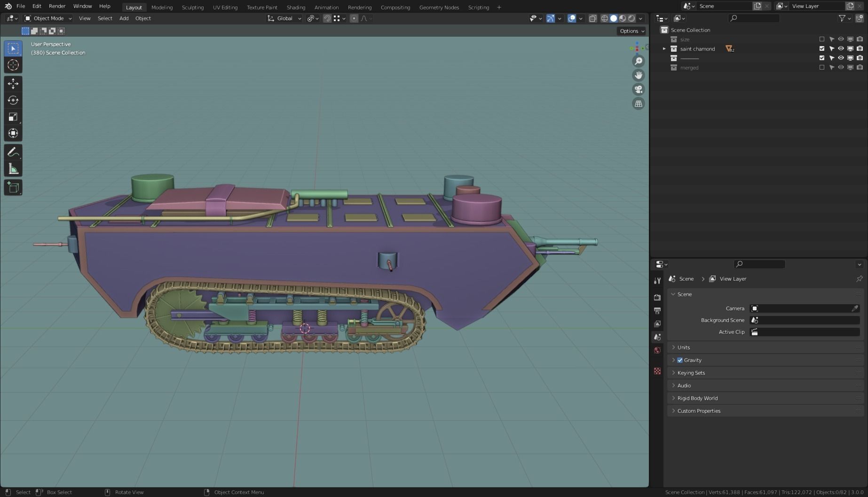The image size is (868, 497).
Task: Switch to the Modeling workspace tab
Action: (x=162, y=7)
